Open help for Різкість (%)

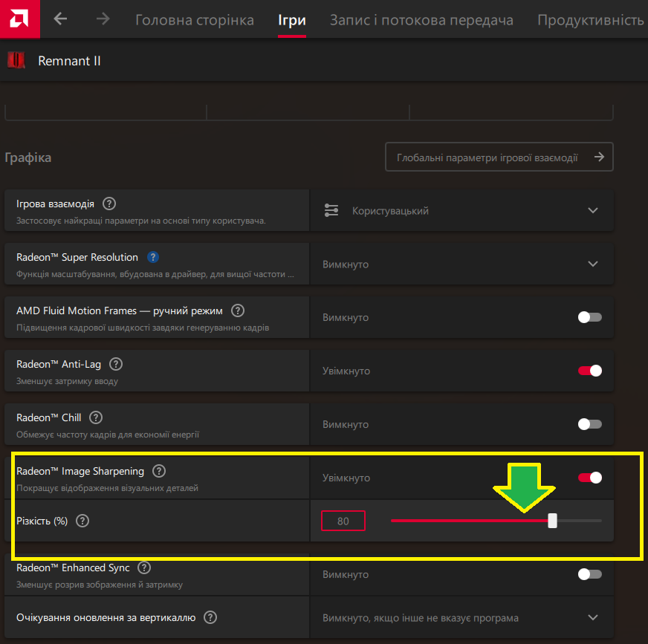pos(82,521)
